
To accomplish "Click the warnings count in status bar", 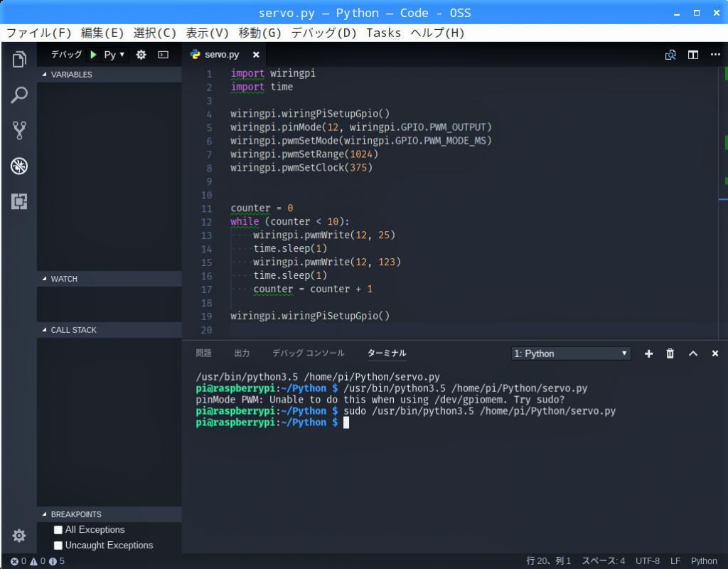I will [x=38, y=561].
